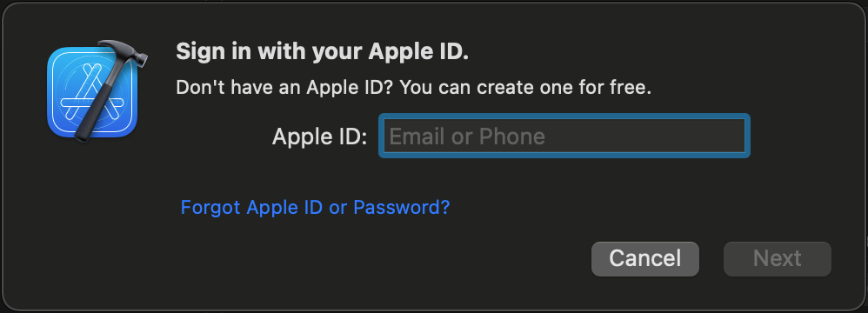Proceed to password step via Next
868x313 pixels.
point(778,258)
